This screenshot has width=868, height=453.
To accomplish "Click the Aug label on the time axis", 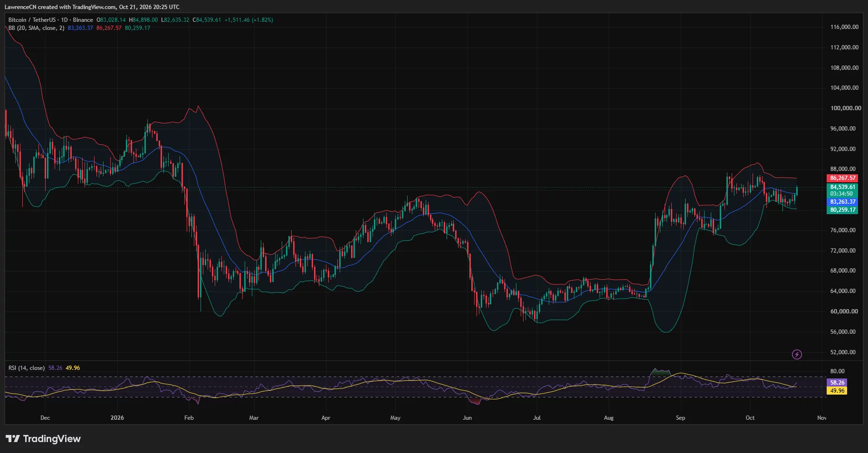I will point(609,418).
